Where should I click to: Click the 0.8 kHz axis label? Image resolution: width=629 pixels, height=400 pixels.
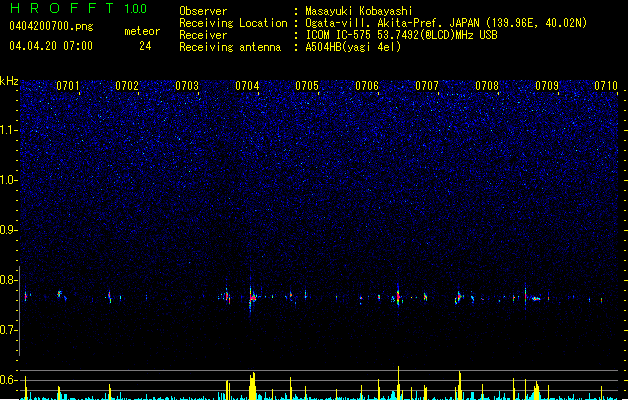tap(9, 280)
